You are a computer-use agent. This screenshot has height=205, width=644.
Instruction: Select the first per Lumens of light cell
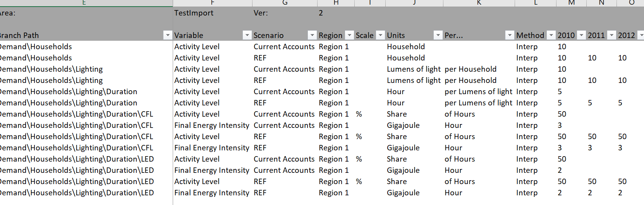tap(479, 91)
